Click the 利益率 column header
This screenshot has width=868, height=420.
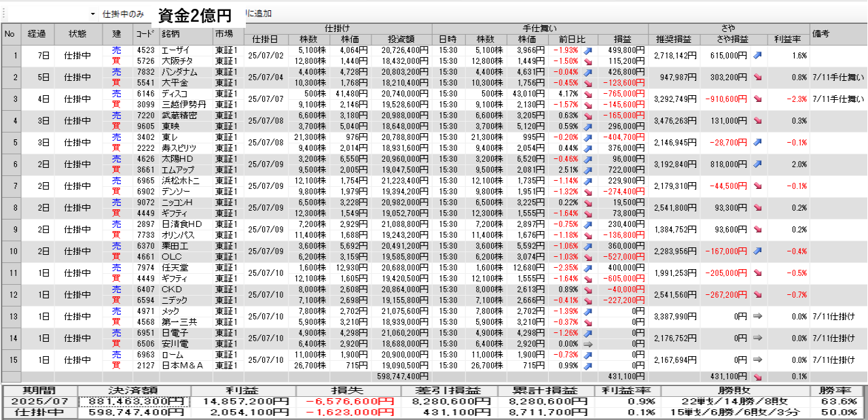point(788,39)
